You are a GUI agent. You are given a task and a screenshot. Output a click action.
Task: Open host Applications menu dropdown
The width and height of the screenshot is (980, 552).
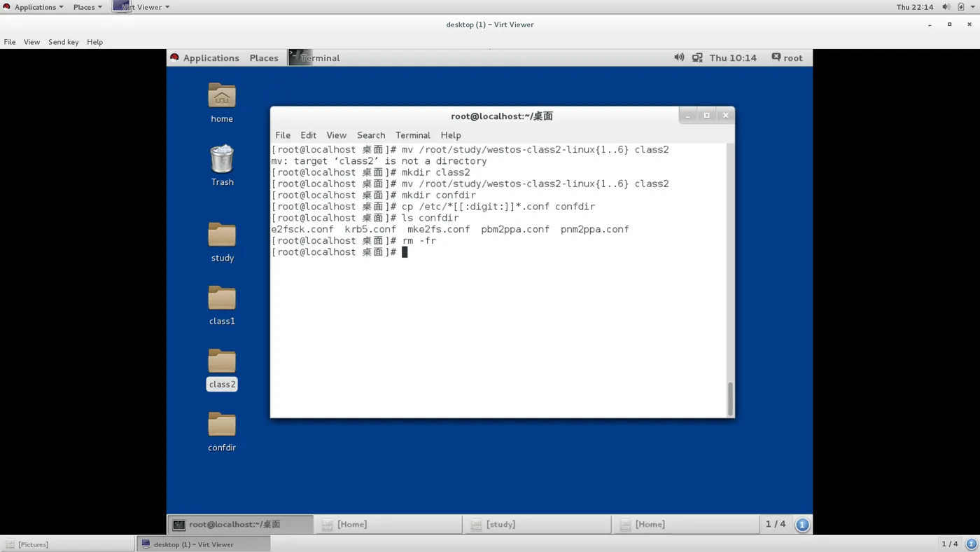click(34, 7)
